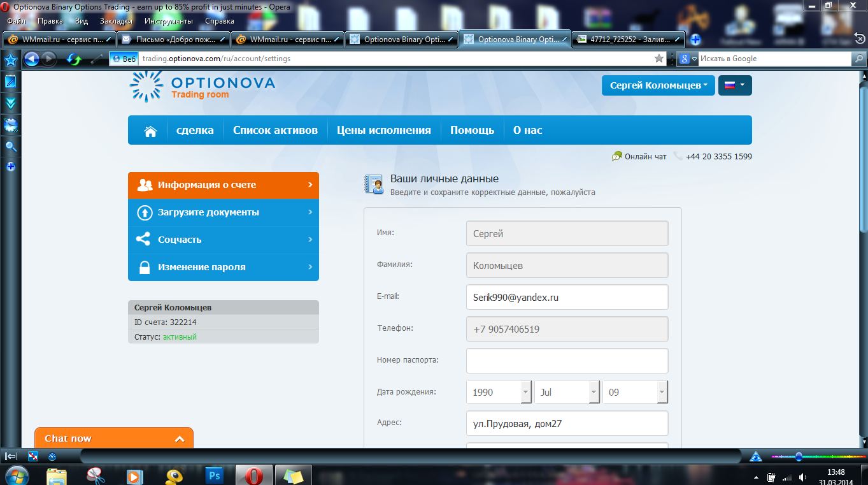Screen dimensions: 868x485
Task: Open the Вид menu
Action: [x=82, y=21]
